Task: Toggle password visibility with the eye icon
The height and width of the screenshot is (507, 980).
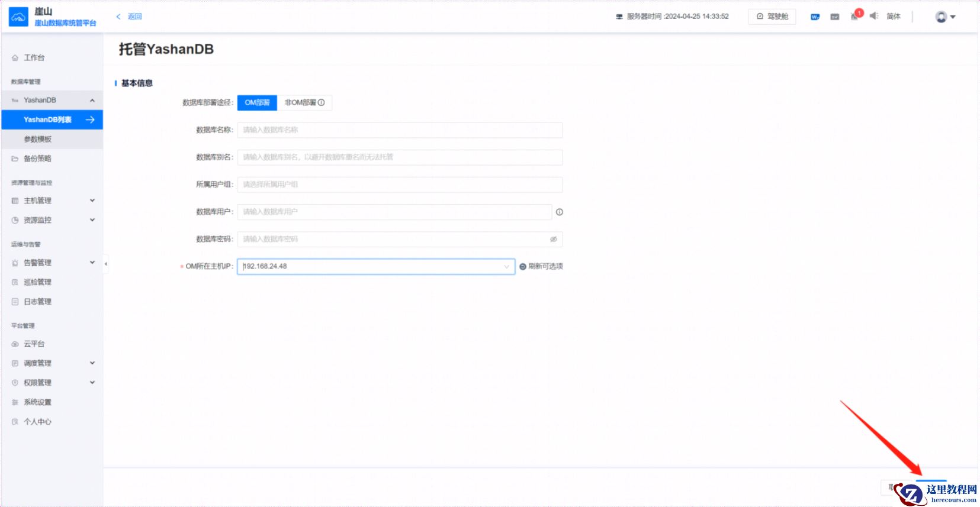Action: pos(554,239)
